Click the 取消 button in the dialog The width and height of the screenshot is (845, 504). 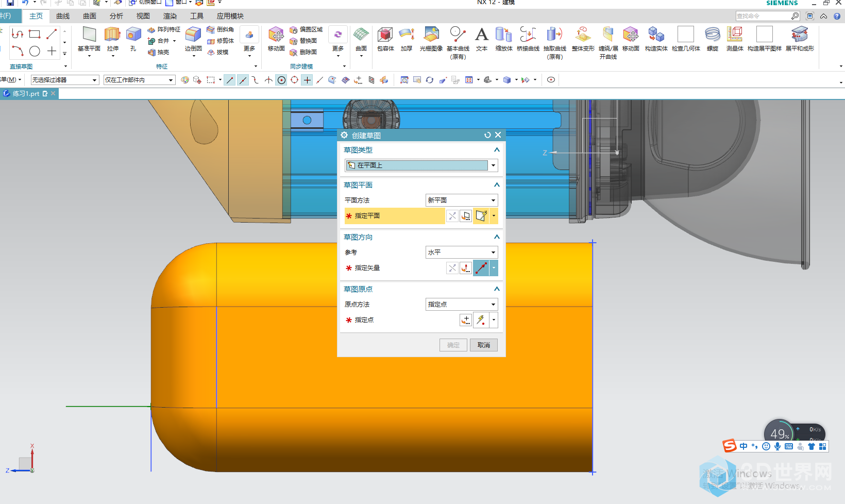[484, 345]
